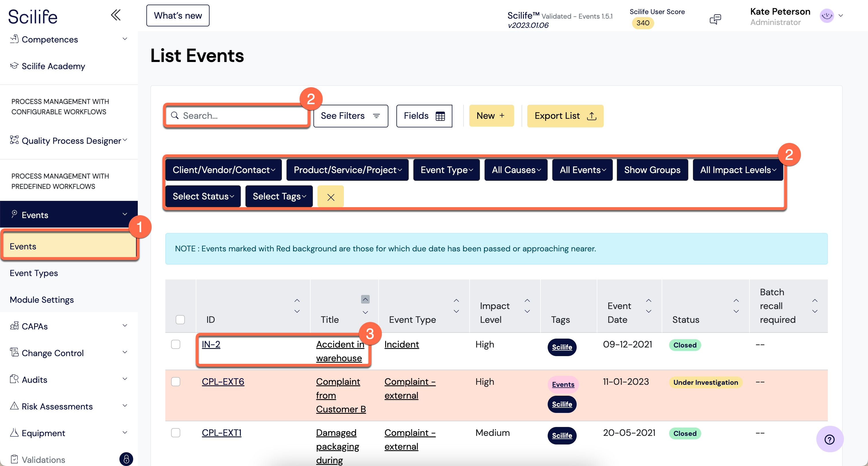Create a New event

(491, 116)
